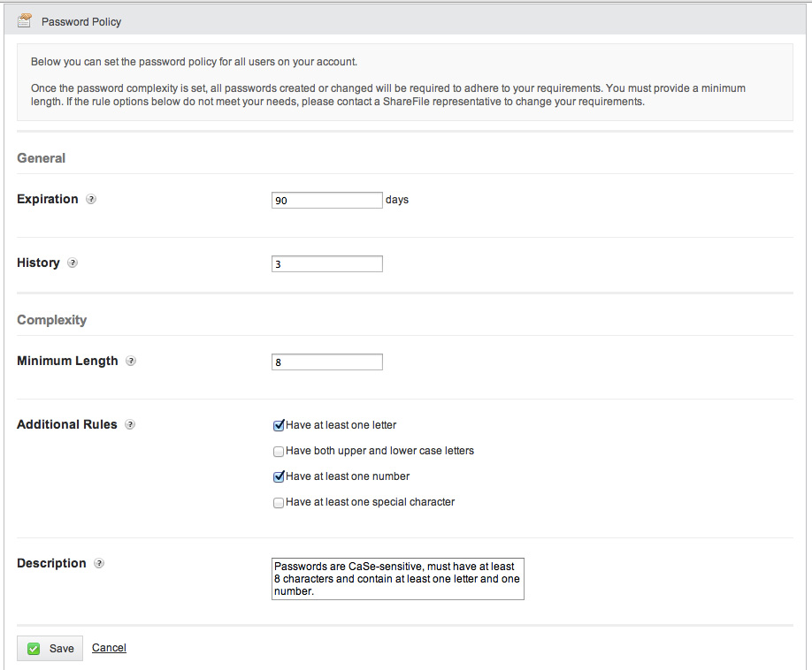Click the Password Policy title text

[81, 22]
